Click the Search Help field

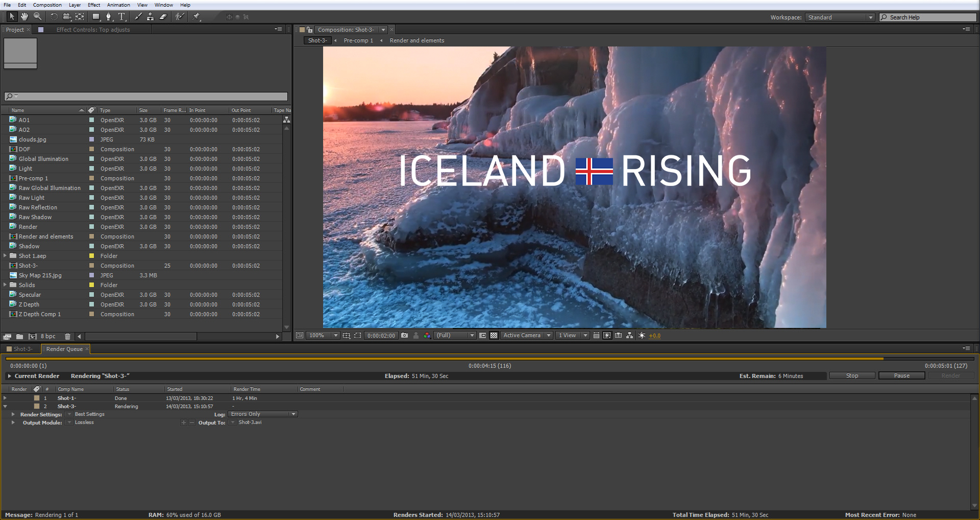[927, 17]
